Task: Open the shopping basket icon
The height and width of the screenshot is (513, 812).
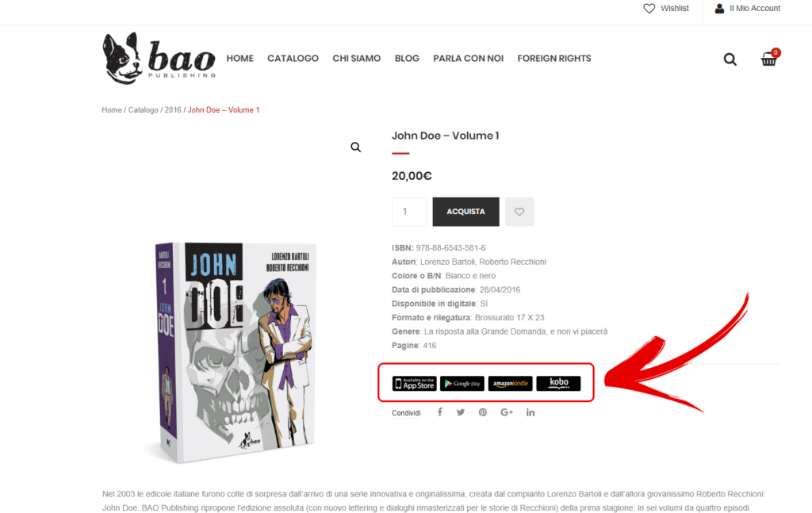Action: 769,58
